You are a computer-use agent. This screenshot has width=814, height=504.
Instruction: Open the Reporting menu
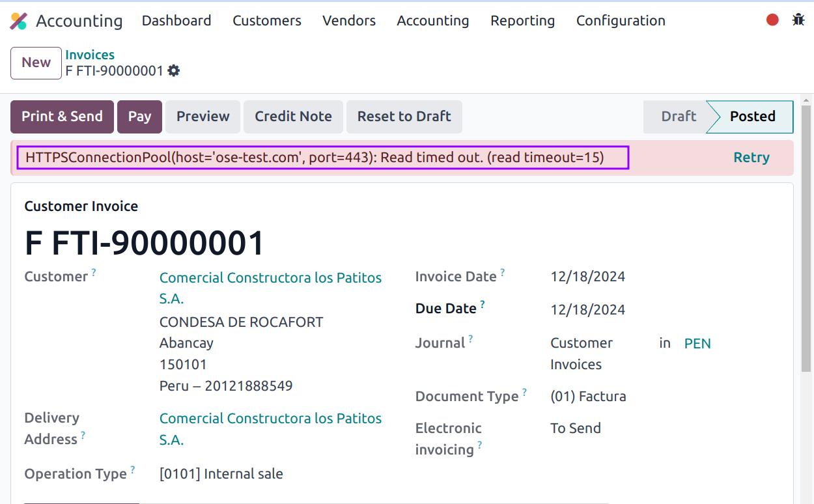pyautogui.click(x=522, y=21)
